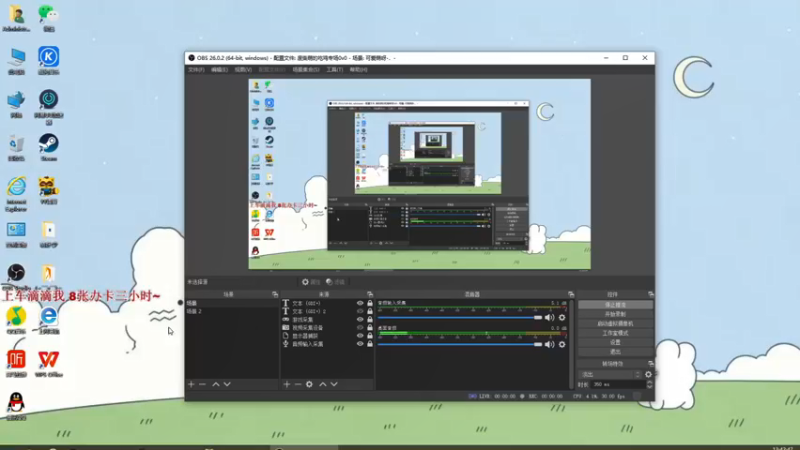Remove selected source with the minus icon
The height and width of the screenshot is (450, 800).
(x=298, y=384)
